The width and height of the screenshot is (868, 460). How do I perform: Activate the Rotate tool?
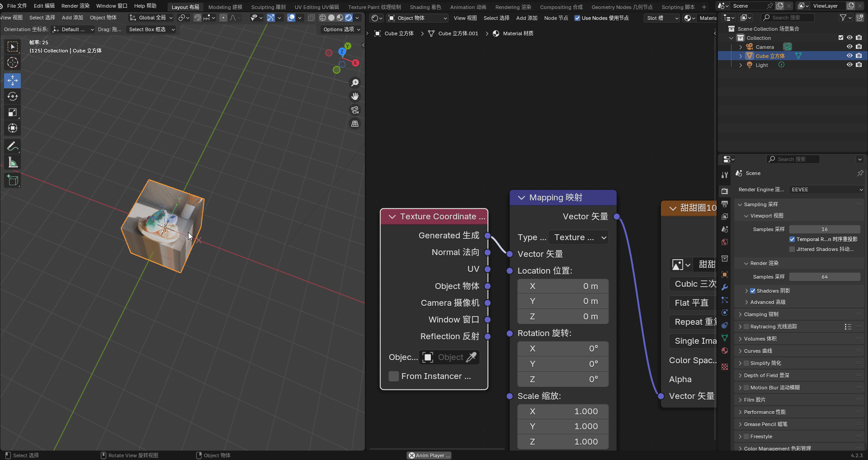pos(13,96)
